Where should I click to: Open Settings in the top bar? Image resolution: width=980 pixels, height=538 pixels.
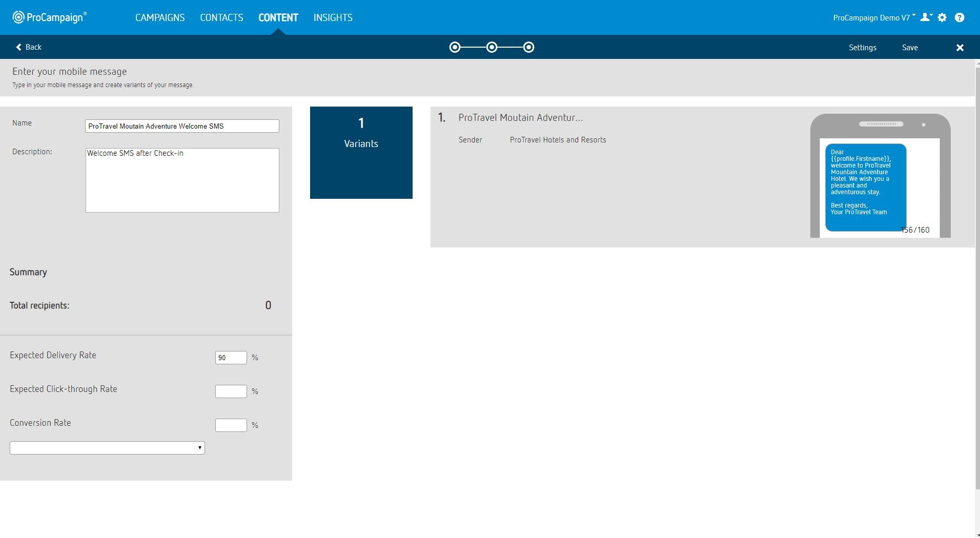pyautogui.click(x=862, y=48)
